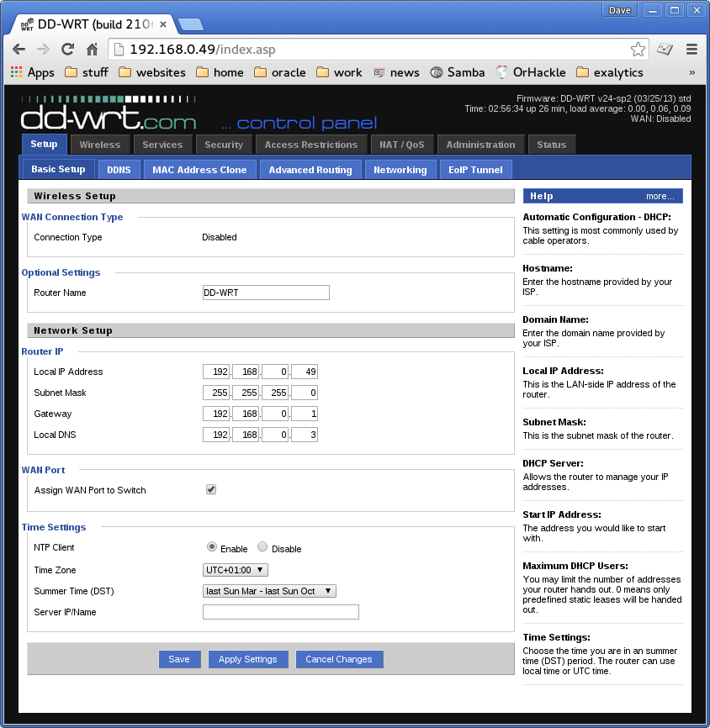Show more bookmarks with the chevron

(x=691, y=72)
